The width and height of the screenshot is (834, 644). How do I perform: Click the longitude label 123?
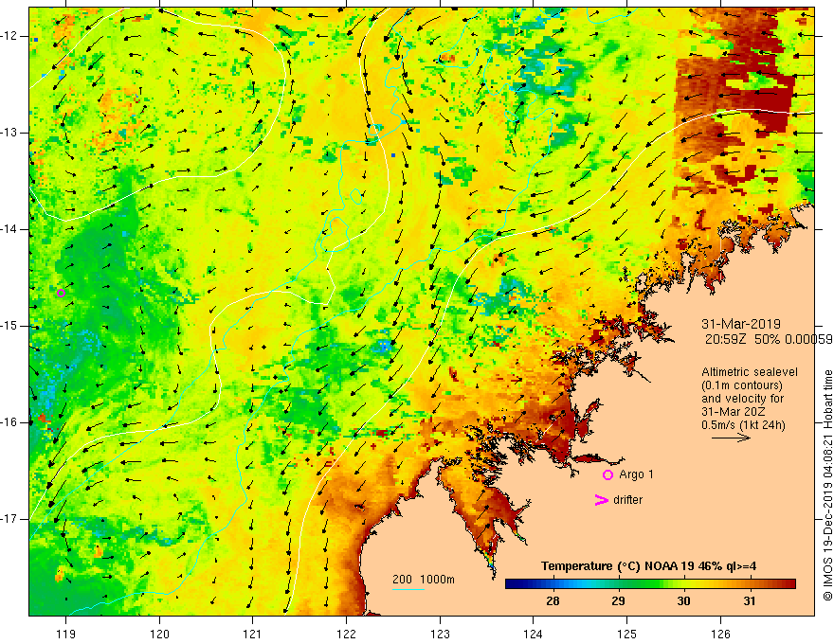[x=440, y=634]
